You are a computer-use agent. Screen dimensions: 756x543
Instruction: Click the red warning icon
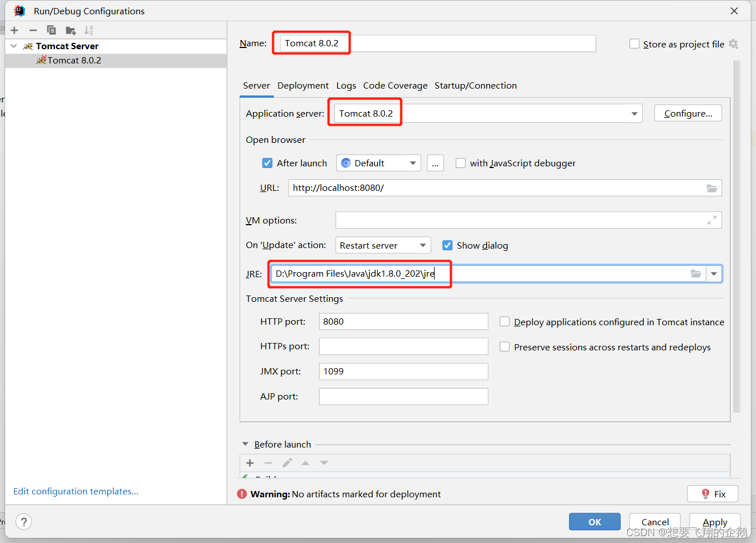pos(242,494)
